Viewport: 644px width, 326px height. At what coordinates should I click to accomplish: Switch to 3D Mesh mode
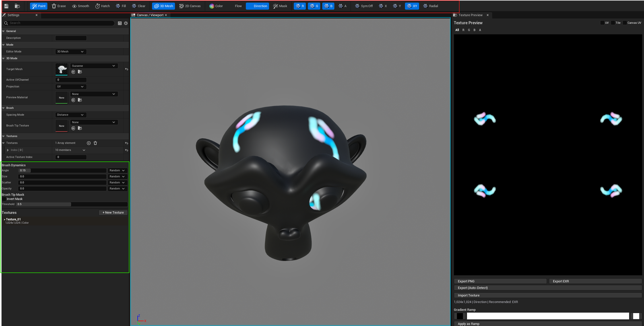163,6
